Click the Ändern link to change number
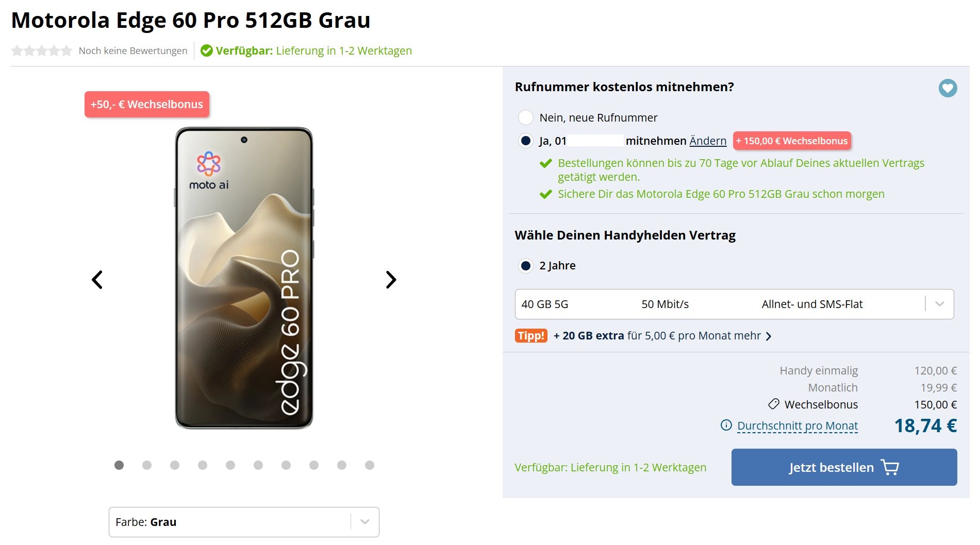The image size is (980, 545). (x=708, y=141)
